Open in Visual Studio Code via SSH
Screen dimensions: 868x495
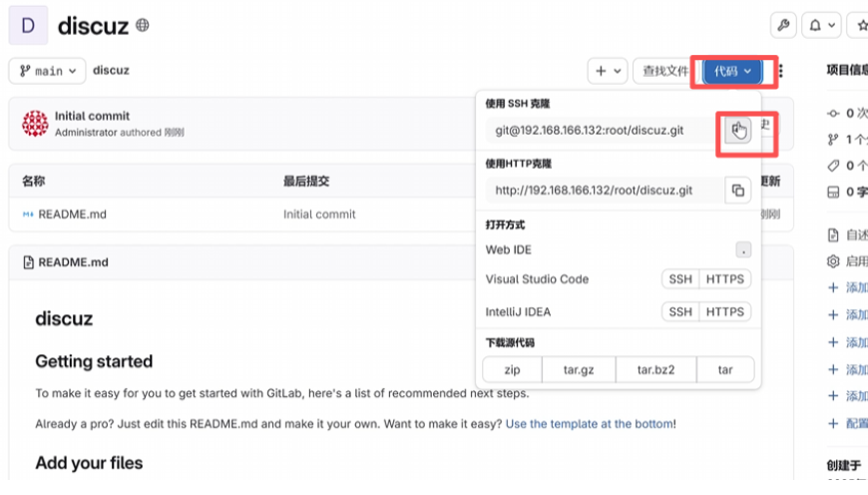680,279
